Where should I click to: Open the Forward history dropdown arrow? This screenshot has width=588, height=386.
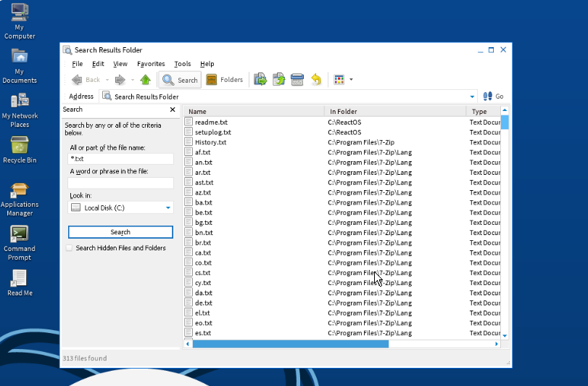click(133, 80)
